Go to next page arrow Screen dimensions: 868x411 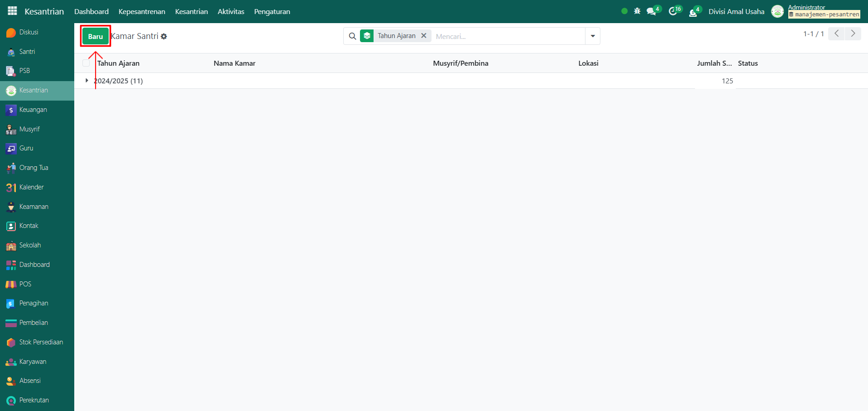pos(853,34)
